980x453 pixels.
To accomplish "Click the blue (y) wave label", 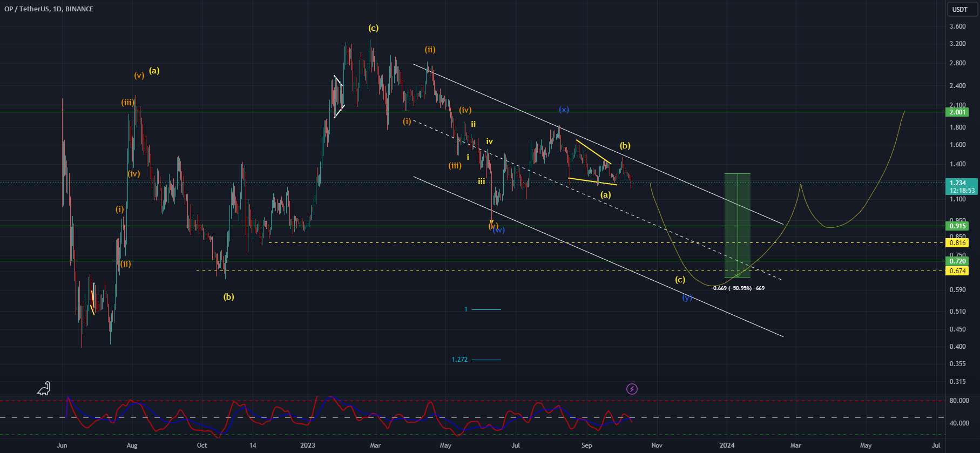I will 687,298.
